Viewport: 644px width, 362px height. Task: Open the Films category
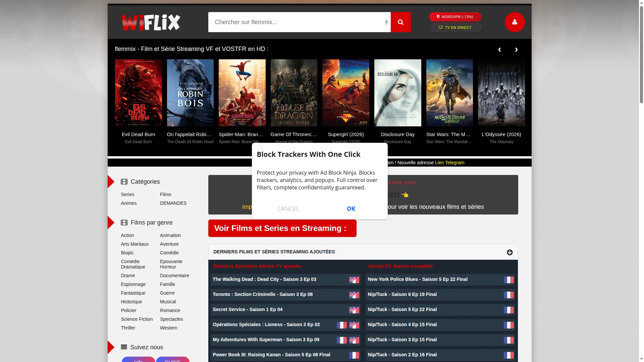166,194
